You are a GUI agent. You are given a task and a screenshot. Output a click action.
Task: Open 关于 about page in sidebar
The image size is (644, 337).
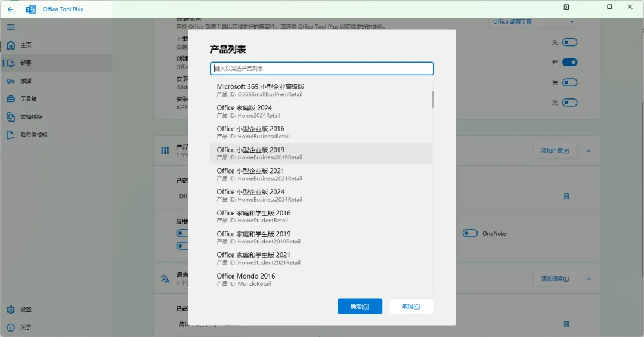click(56, 327)
